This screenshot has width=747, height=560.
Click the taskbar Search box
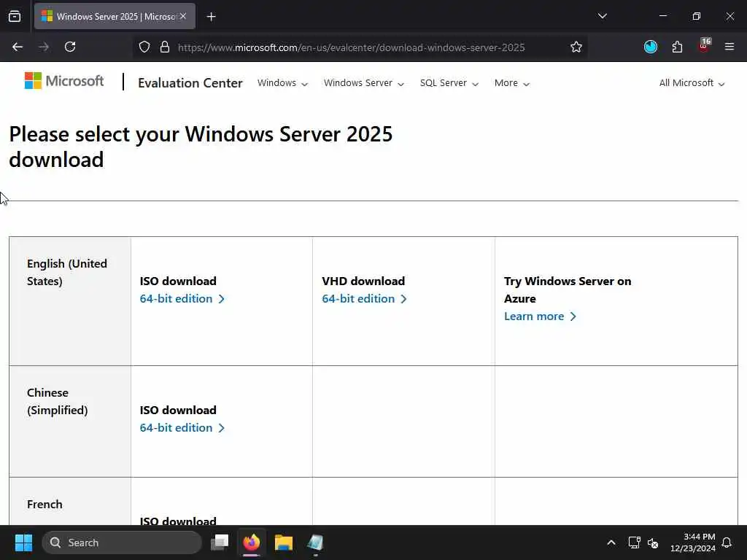tap(122, 542)
